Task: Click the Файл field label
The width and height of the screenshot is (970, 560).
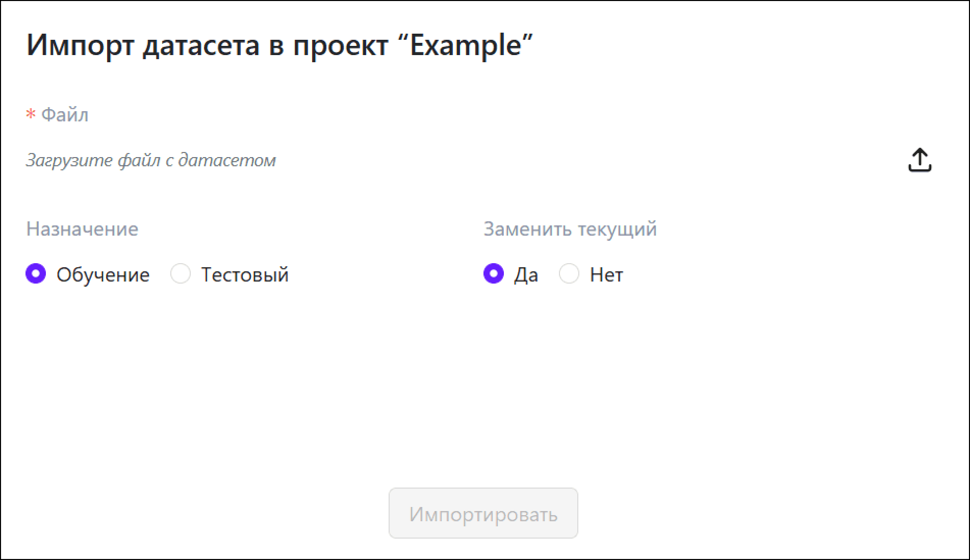Action: click(x=65, y=115)
